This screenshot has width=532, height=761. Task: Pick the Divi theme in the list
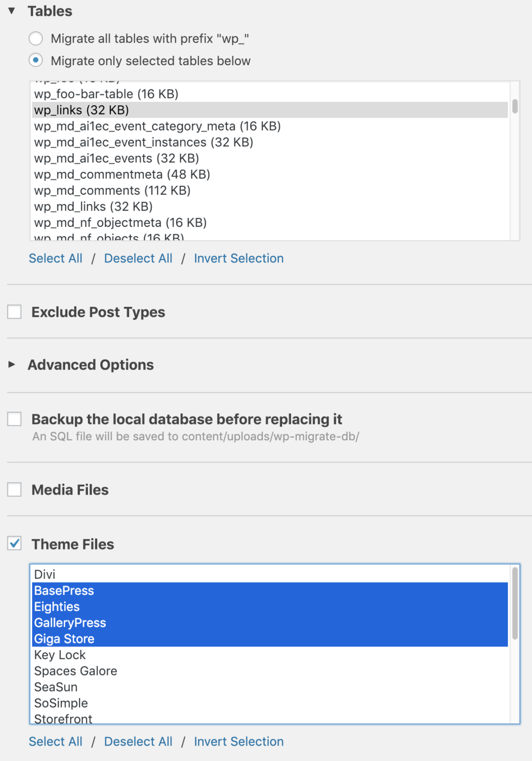pos(45,575)
